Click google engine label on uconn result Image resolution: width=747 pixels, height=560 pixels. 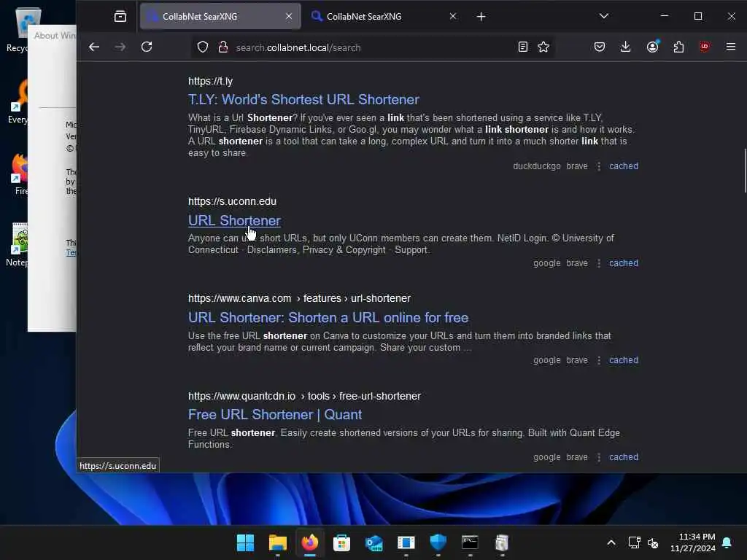(547, 263)
